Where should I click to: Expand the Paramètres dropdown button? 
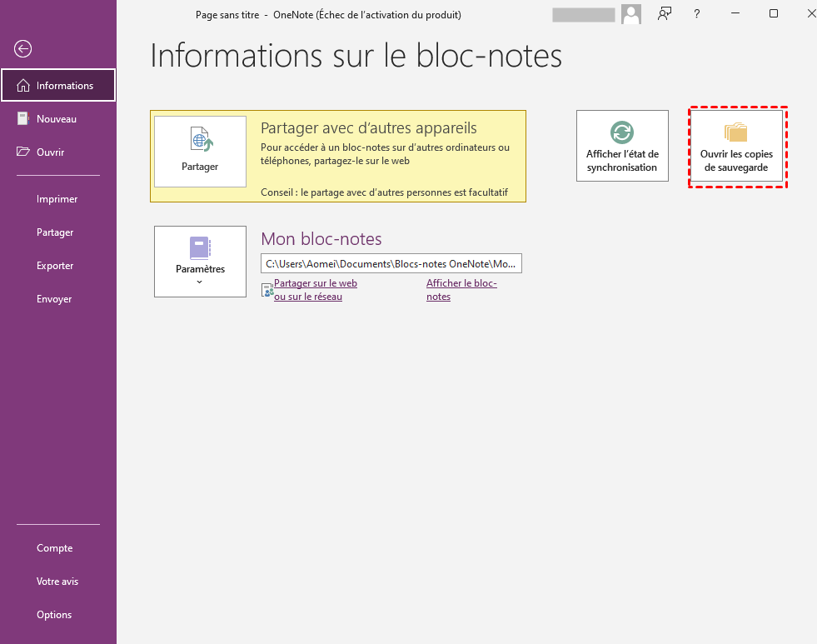[200, 262]
